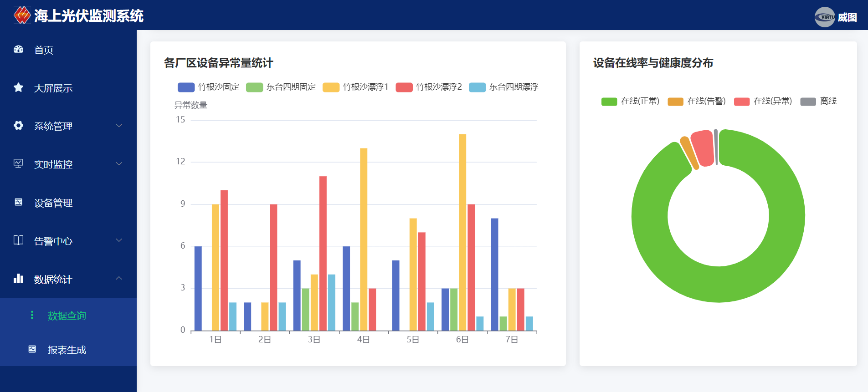
Task: Click the 威图 avatar logo in header
Action: [x=824, y=17]
